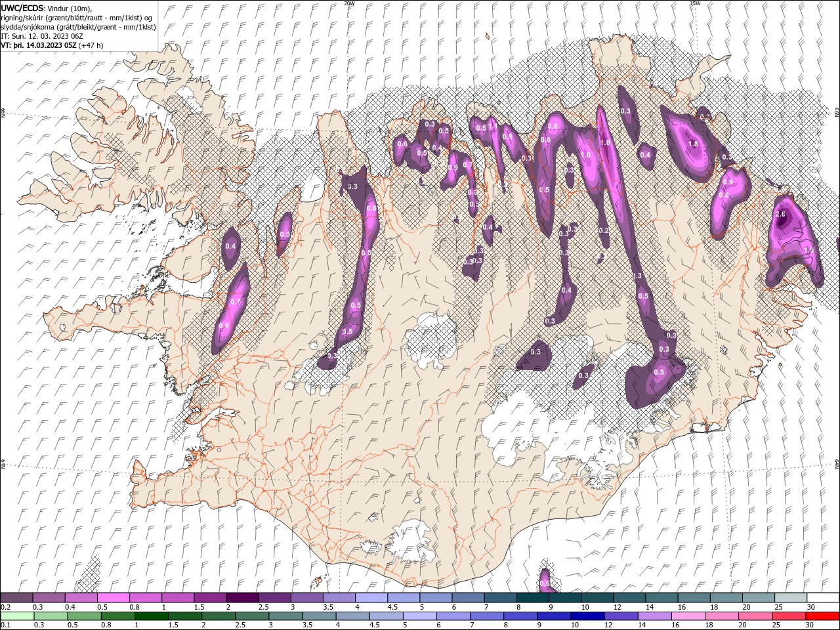
Task: Click the UWC/ECDS title text
Action: tap(23, 8)
